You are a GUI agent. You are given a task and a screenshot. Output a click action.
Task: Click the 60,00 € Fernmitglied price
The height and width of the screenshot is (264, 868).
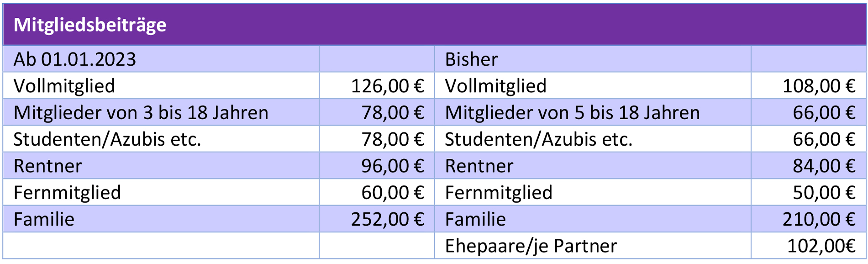pos(392,192)
